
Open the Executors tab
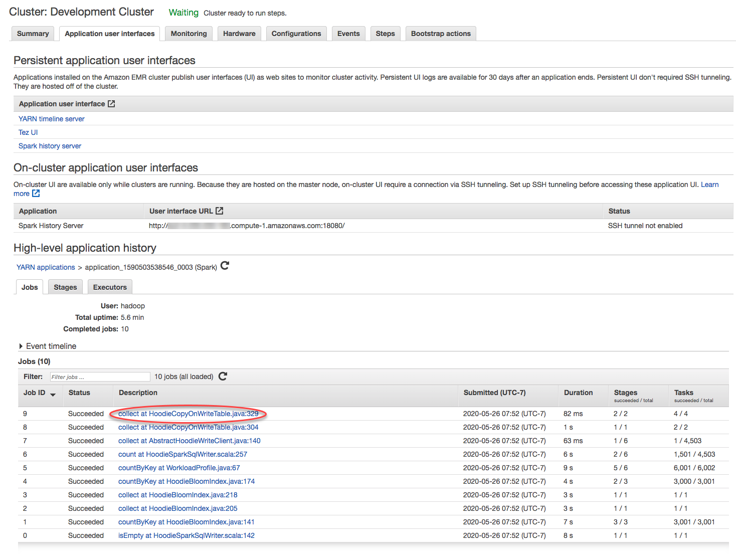point(110,287)
